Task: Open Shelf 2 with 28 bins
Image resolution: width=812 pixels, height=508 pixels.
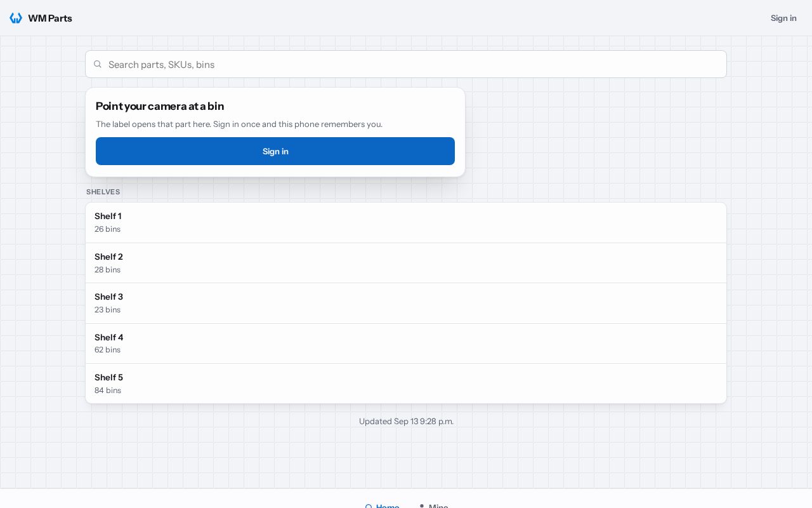Action: point(406,263)
